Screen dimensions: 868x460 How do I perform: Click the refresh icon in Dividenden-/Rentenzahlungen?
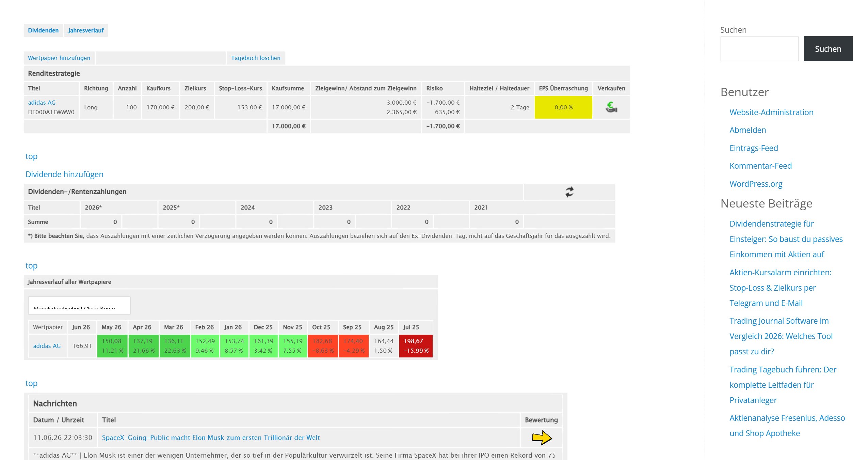(x=569, y=192)
